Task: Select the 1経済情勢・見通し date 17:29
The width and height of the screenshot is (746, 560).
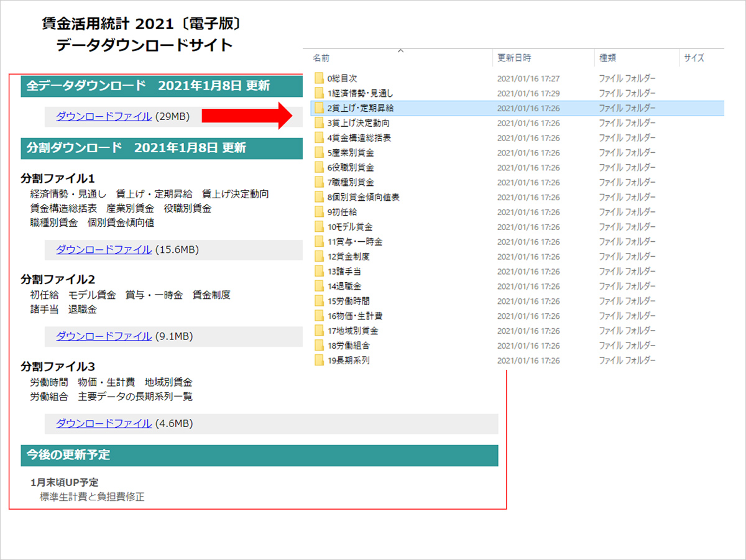Action: pos(528,93)
